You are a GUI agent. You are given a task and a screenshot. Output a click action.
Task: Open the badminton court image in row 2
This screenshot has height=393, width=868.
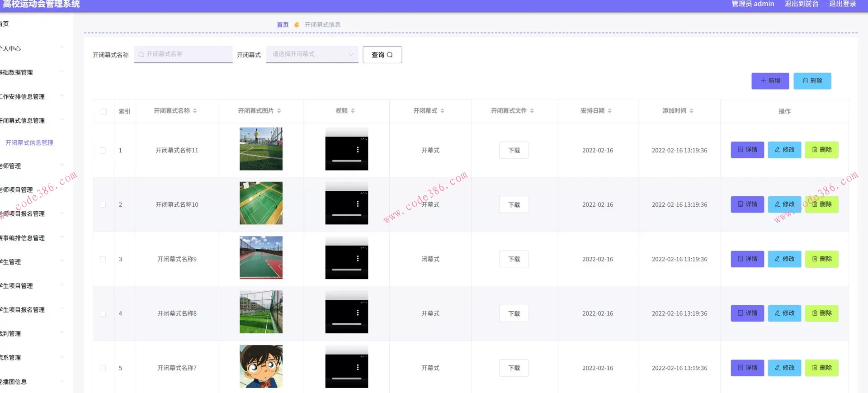pyautogui.click(x=261, y=203)
